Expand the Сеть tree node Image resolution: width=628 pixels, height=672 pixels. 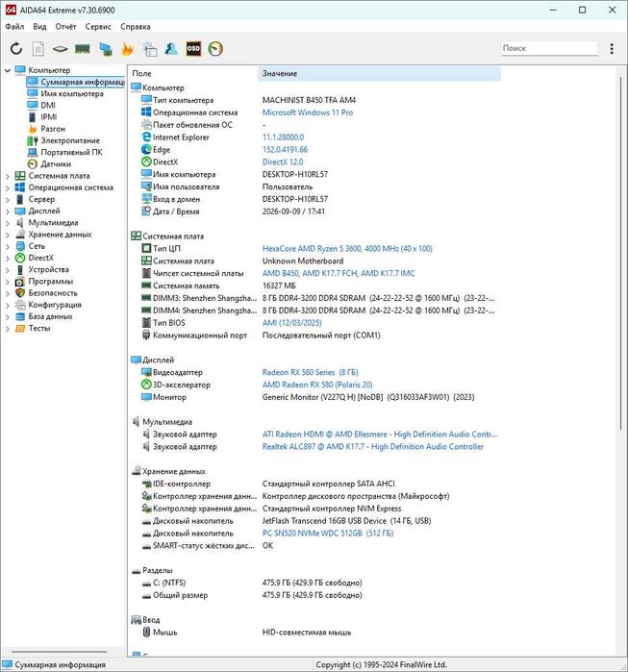[8, 246]
